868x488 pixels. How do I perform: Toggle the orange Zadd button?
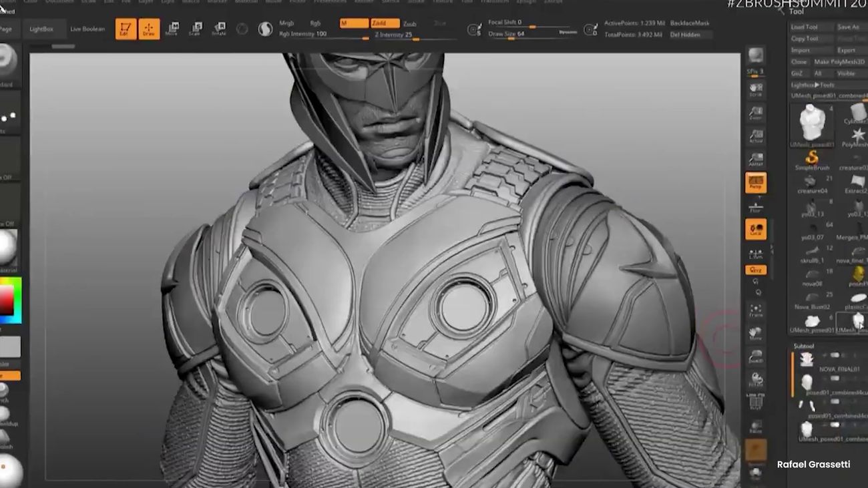tap(385, 23)
